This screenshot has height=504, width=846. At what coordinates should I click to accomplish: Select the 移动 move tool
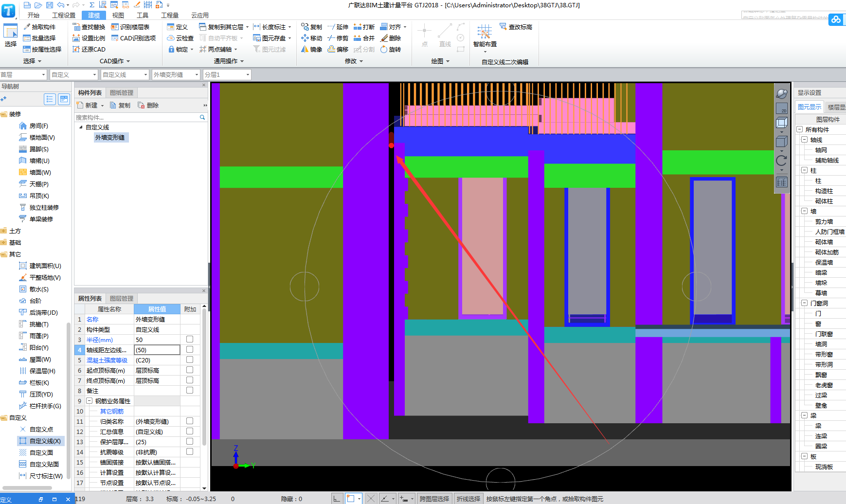tap(311, 38)
